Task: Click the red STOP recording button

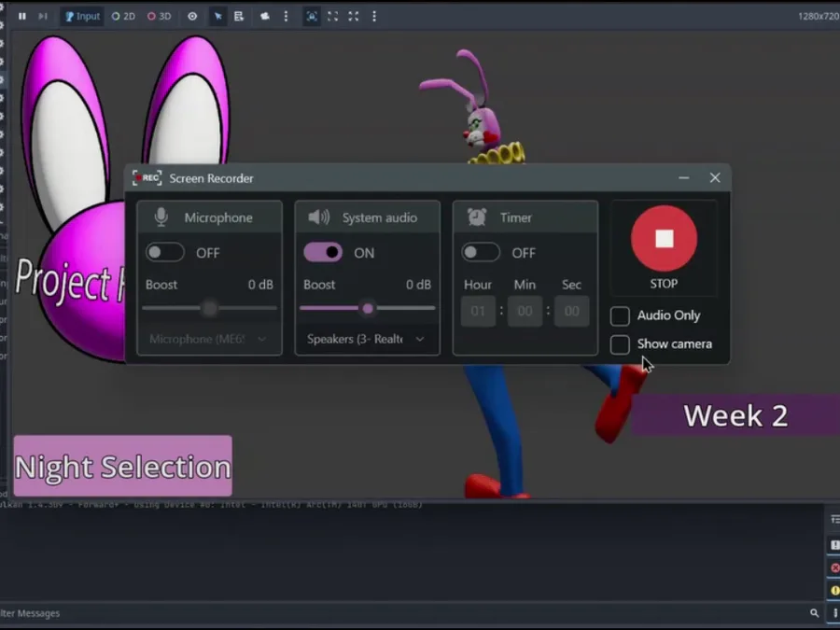Action: pos(665,239)
